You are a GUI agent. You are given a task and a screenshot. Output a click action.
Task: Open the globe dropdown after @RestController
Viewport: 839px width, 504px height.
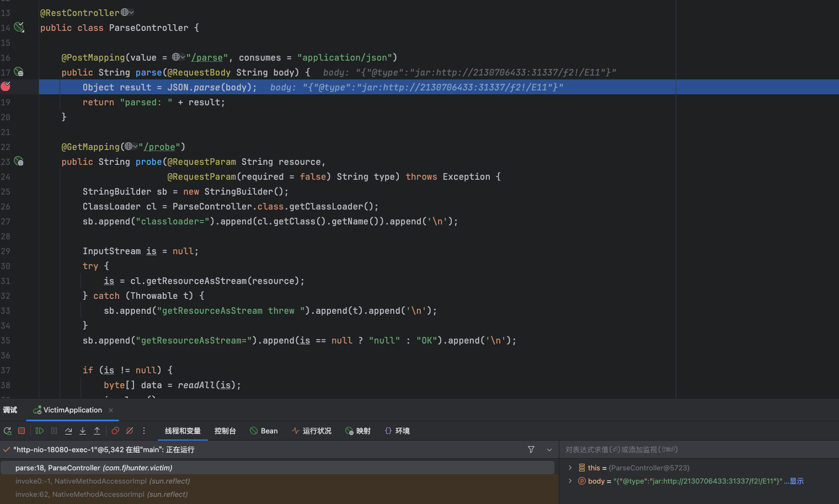(x=127, y=12)
